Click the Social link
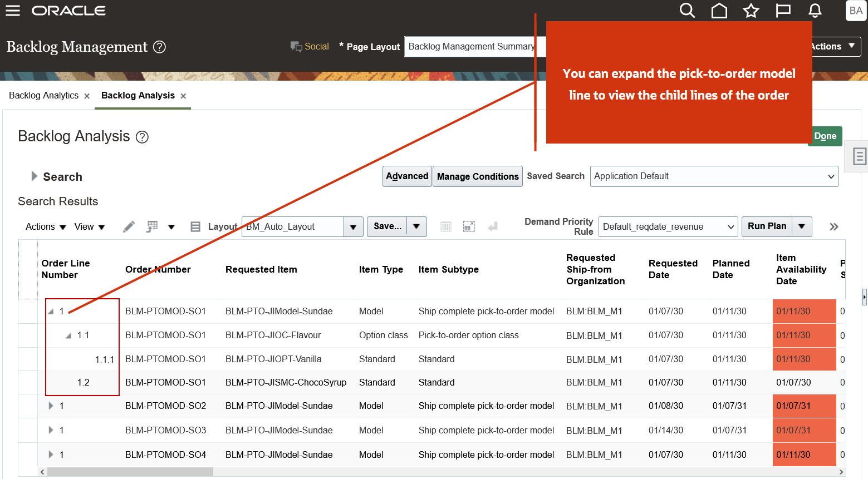Screen dimensions: 868x479 click(x=317, y=47)
